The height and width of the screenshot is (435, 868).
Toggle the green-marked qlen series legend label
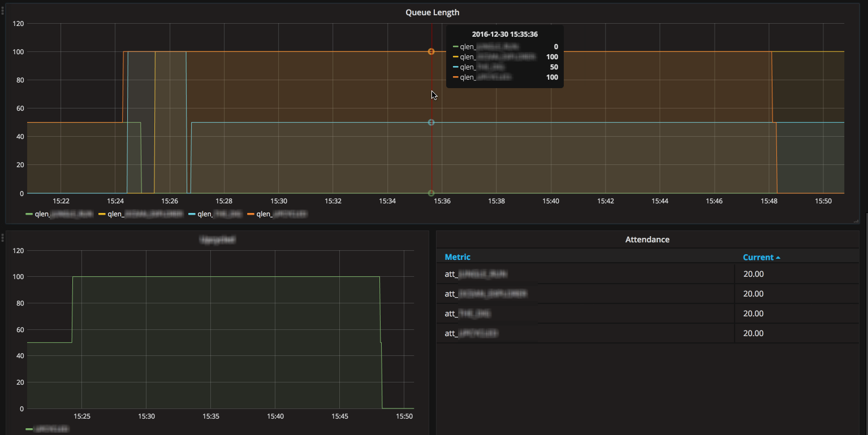click(64, 214)
